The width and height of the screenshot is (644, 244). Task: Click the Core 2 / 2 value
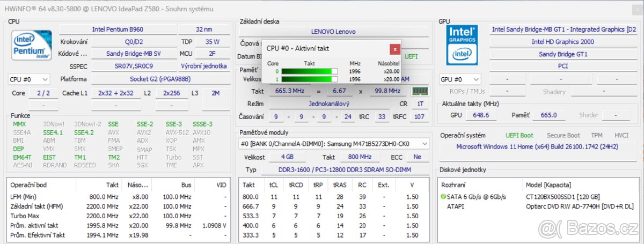[43, 93]
